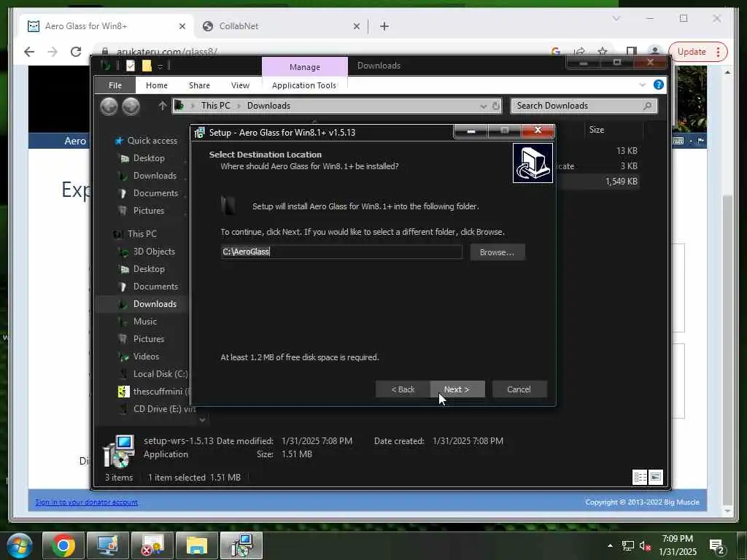This screenshot has height=560, width=747.
Task: Open Chrome from the taskbar
Action: pos(63,545)
